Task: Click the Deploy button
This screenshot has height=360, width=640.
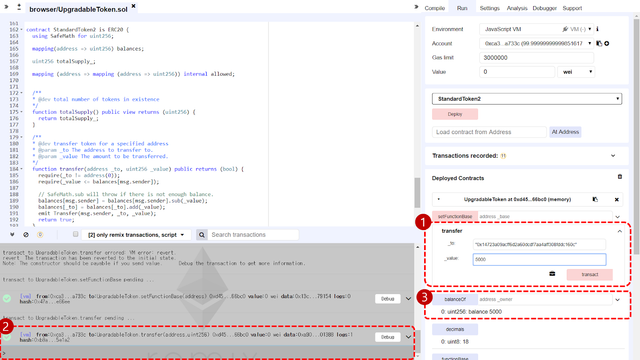Action: pos(455,114)
